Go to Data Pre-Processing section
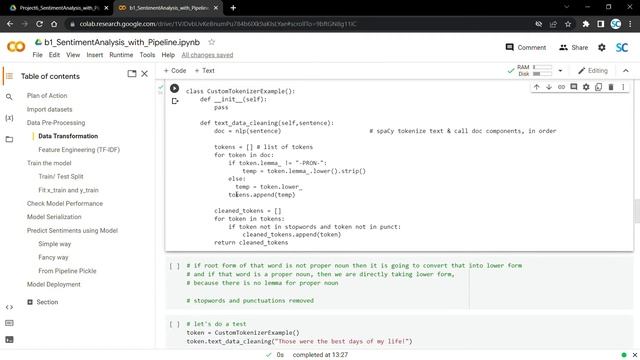This screenshot has width=640, height=360. tap(56, 122)
